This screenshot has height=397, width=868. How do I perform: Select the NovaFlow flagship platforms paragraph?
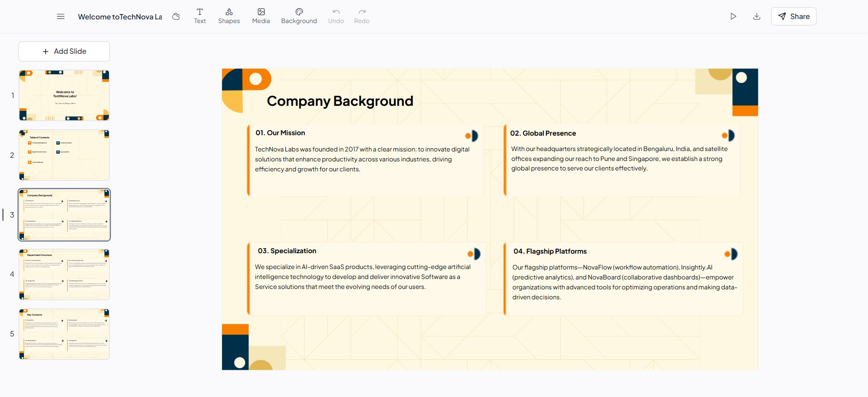coord(625,282)
